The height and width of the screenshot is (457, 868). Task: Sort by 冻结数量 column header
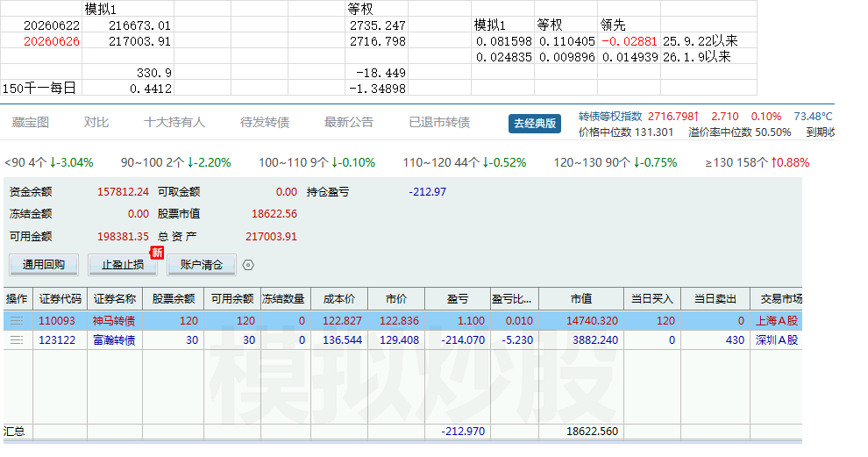pyautogui.click(x=286, y=299)
